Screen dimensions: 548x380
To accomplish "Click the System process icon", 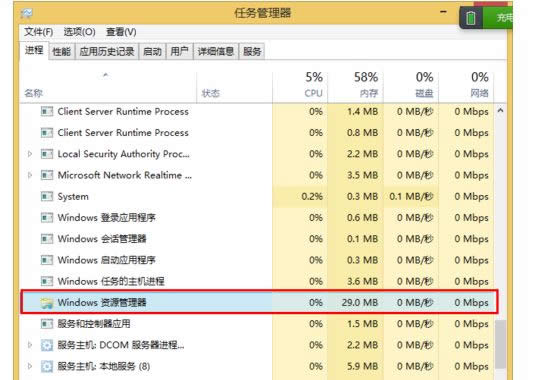I will pyautogui.click(x=47, y=196).
